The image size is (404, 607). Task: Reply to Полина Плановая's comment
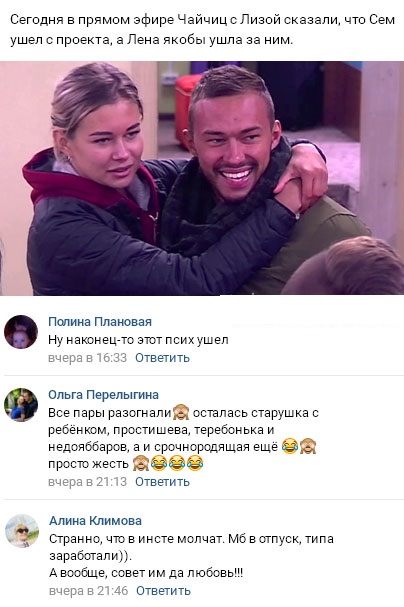click(x=162, y=358)
